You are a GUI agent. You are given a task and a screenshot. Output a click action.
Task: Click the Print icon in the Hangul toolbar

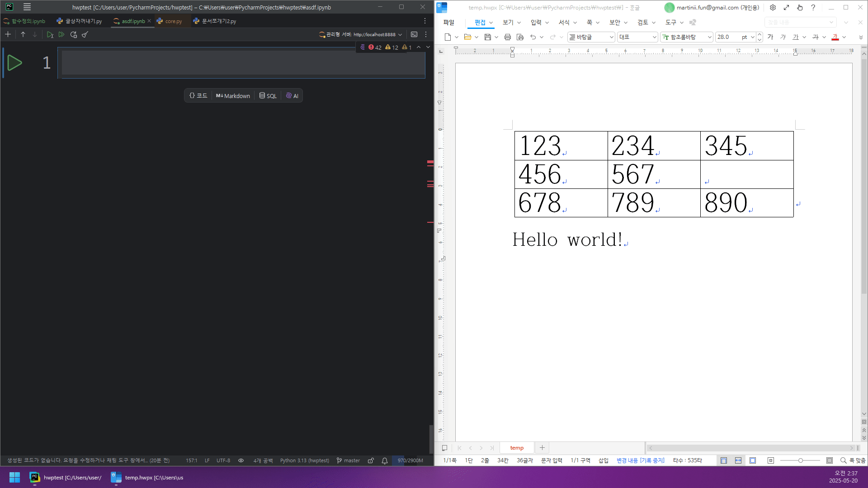click(507, 37)
